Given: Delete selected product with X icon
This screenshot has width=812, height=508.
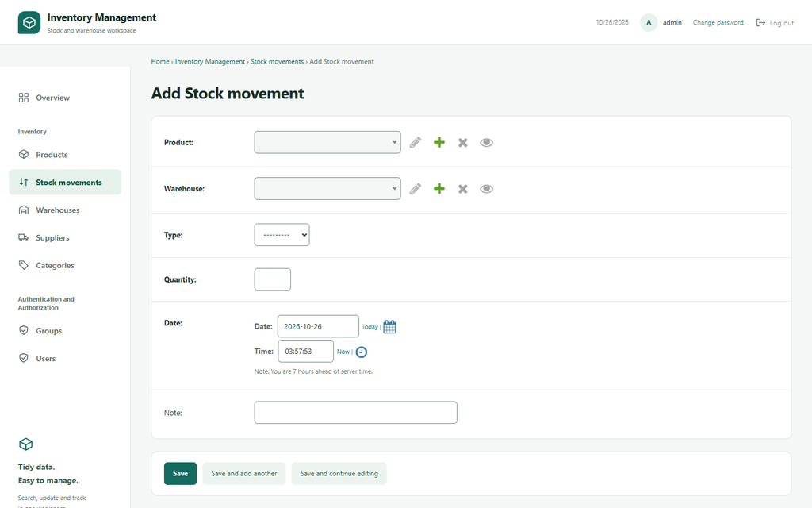Looking at the screenshot, I should (x=463, y=143).
